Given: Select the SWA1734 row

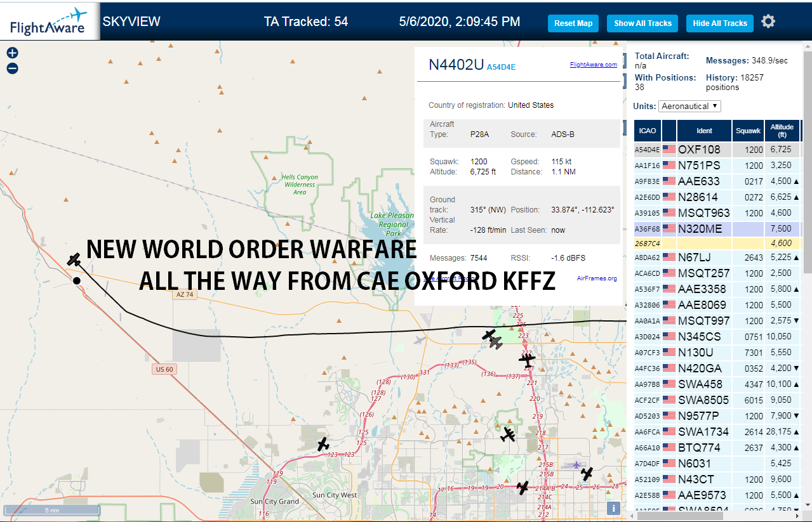Looking at the screenshot, I should [717, 432].
